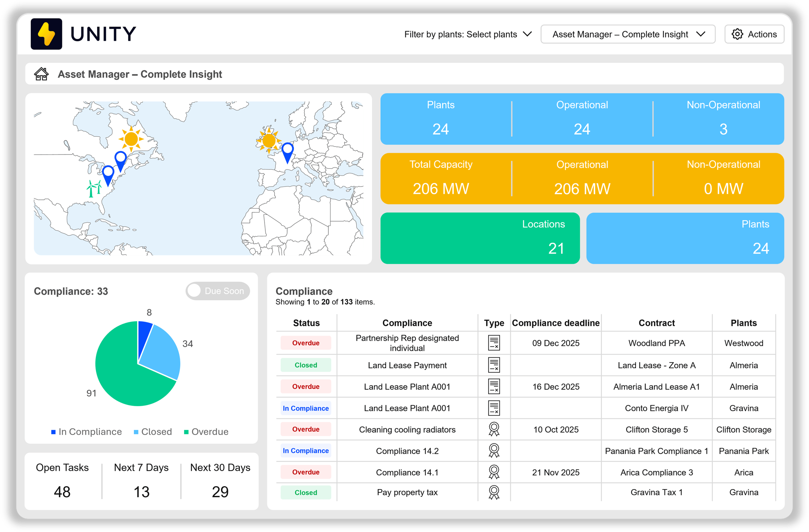Click the Plants column header in the compliance table
Image resolution: width=809 pixels, height=532 pixels.
(x=744, y=322)
